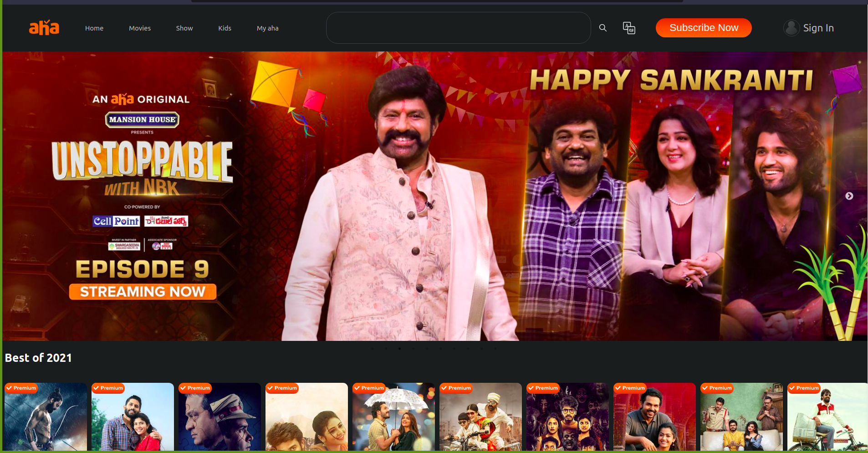Click the Sign In link

point(818,28)
